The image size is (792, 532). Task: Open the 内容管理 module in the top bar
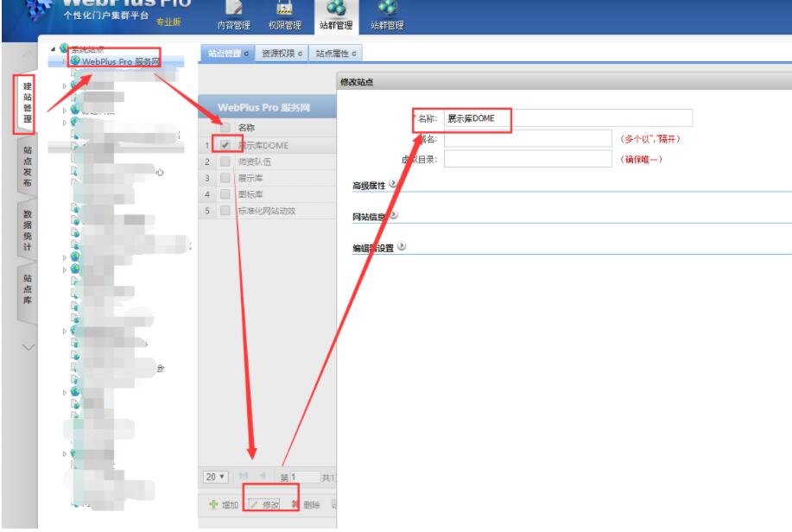(x=234, y=17)
